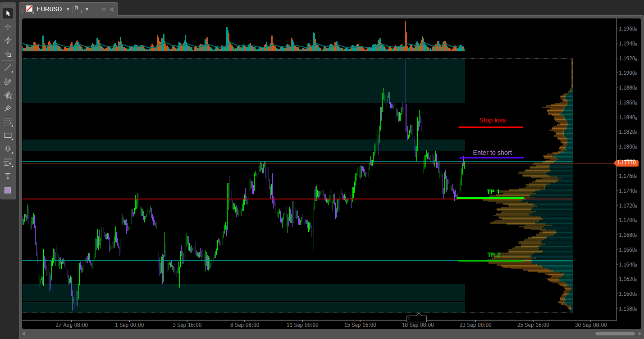Click the timeline marker handle on time axis
Image resolution: width=644 pixels, height=339 pixels.
click(409, 319)
